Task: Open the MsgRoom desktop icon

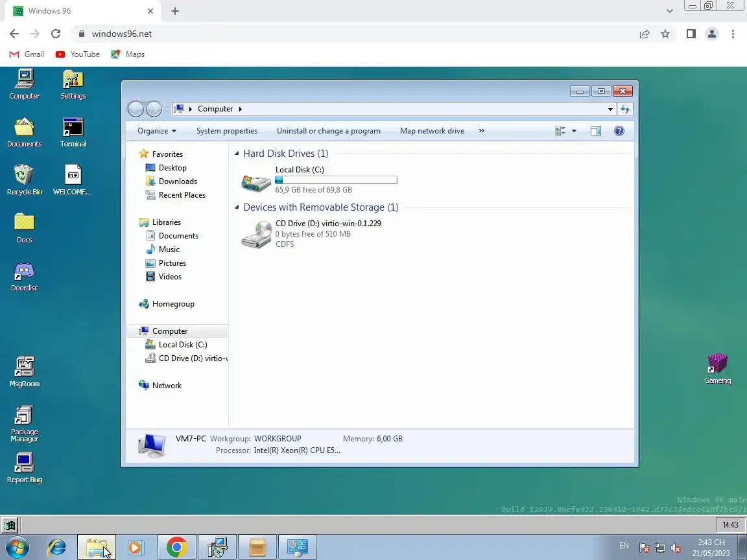Action: [24, 372]
